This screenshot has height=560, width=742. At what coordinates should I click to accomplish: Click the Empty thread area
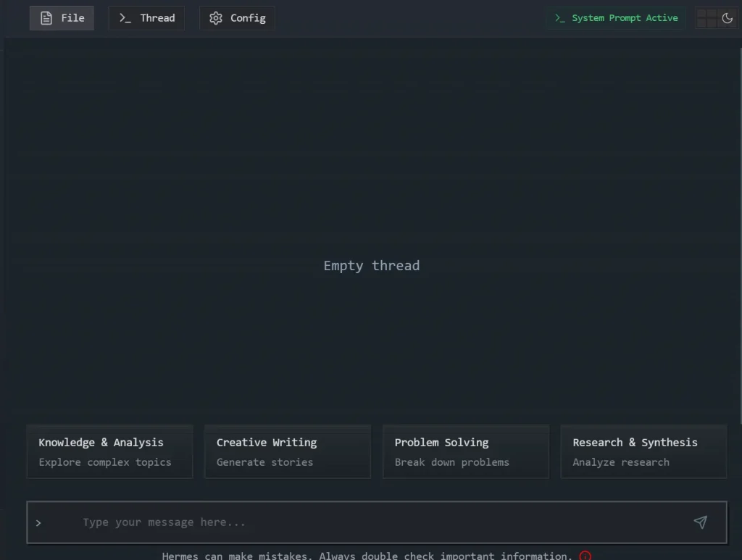coord(371,265)
